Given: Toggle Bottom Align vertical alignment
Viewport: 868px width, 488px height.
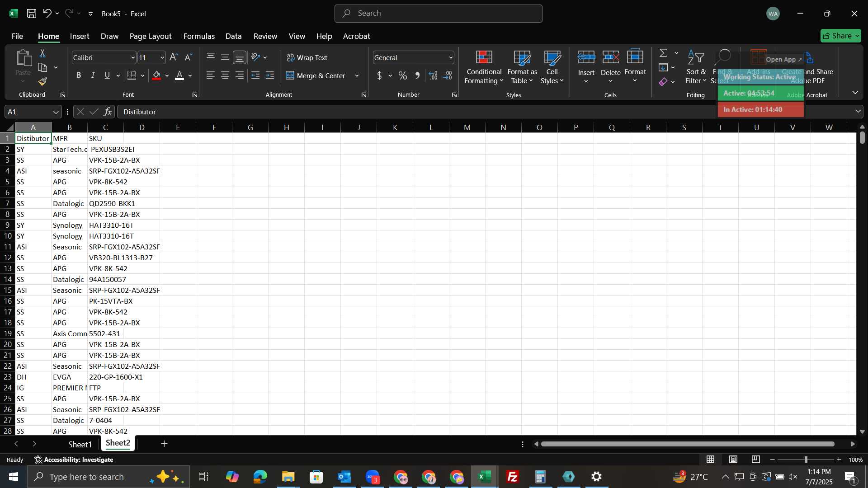Looking at the screenshot, I should [240, 57].
